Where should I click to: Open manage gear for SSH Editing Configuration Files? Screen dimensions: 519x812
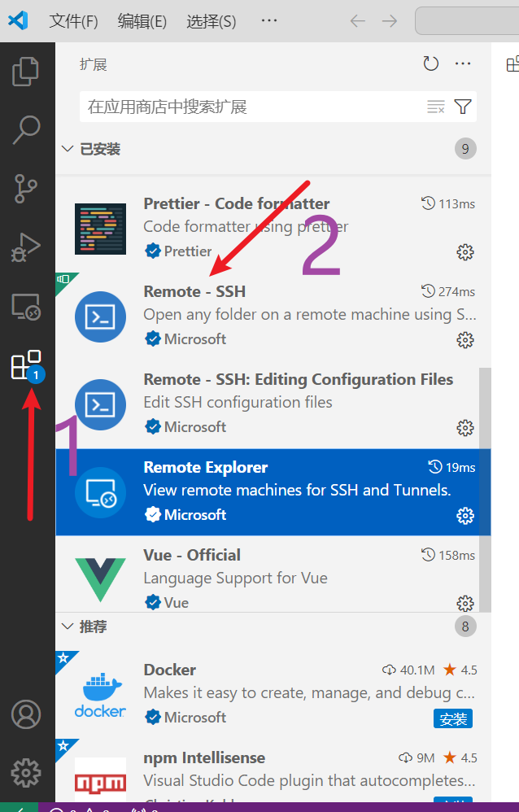(x=465, y=428)
